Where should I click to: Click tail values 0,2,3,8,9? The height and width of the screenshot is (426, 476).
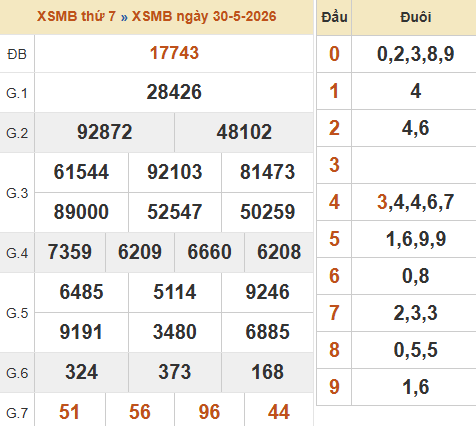(415, 54)
